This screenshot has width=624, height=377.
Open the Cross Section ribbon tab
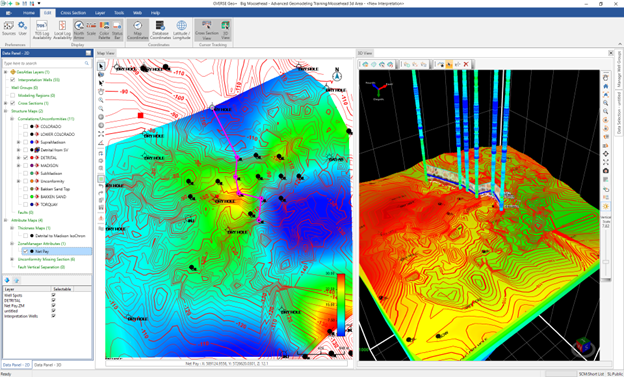click(x=73, y=13)
